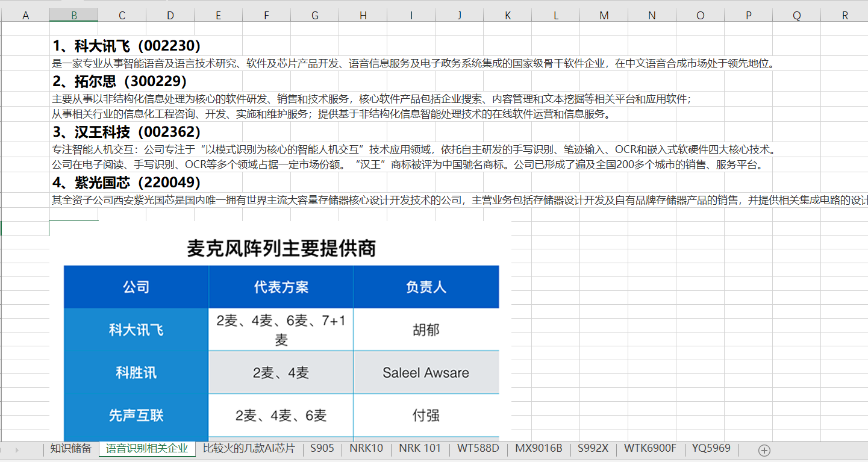
Task: Select column H header
Action: click(363, 16)
